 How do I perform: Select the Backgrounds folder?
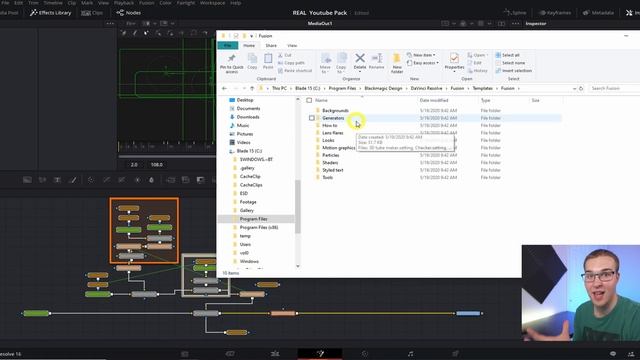click(x=335, y=111)
